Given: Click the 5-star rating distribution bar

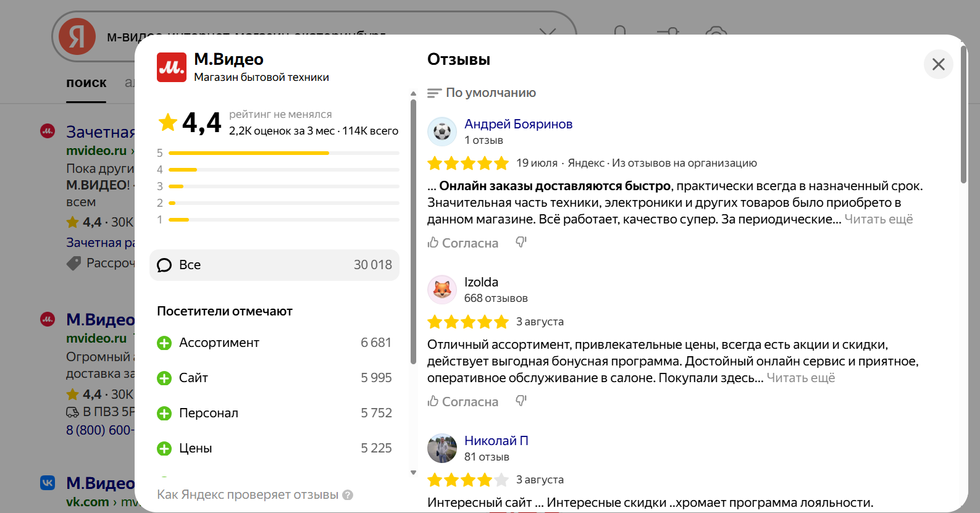Looking at the screenshot, I should 283,153.
